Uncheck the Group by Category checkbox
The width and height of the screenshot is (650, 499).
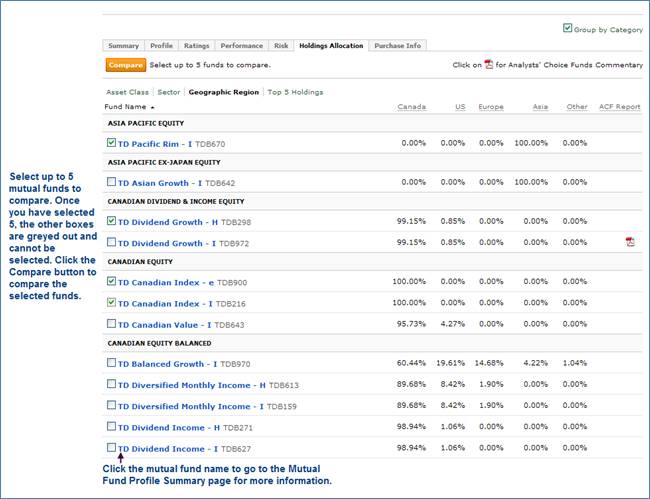point(568,28)
